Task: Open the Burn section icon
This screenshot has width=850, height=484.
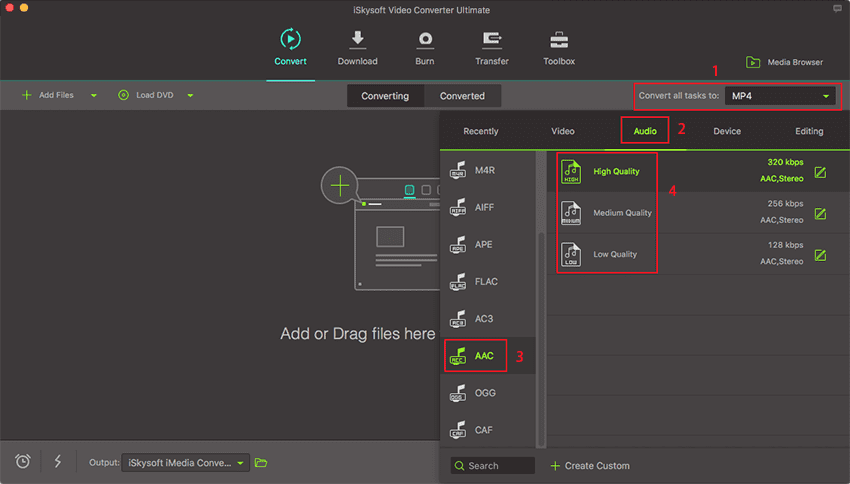Action: (x=425, y=40)
